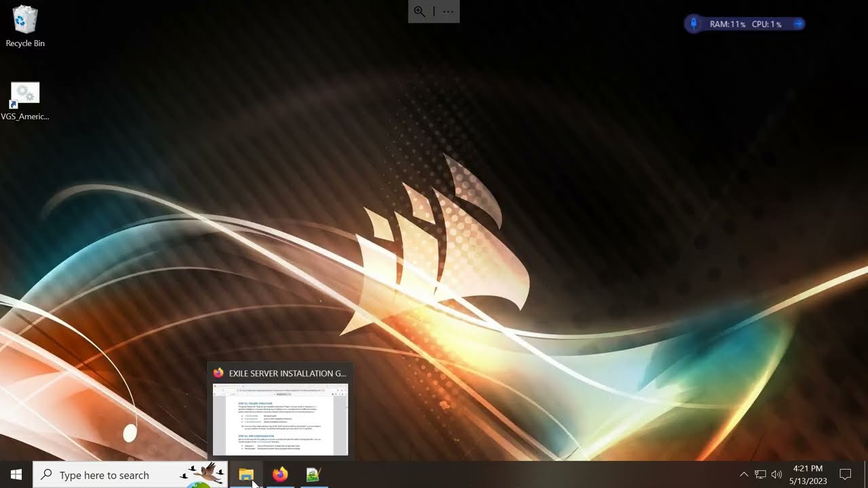Open the EXILE SERVER INSTALLATION Firefox preview thumbnail
Screen dimensions: 868x488
point(280,420)
